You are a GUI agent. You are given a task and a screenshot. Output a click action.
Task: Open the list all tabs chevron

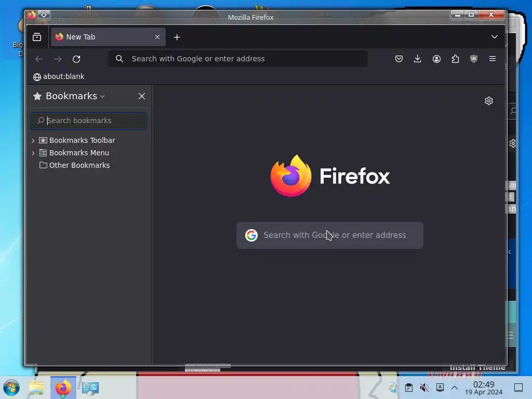point(495,37)
